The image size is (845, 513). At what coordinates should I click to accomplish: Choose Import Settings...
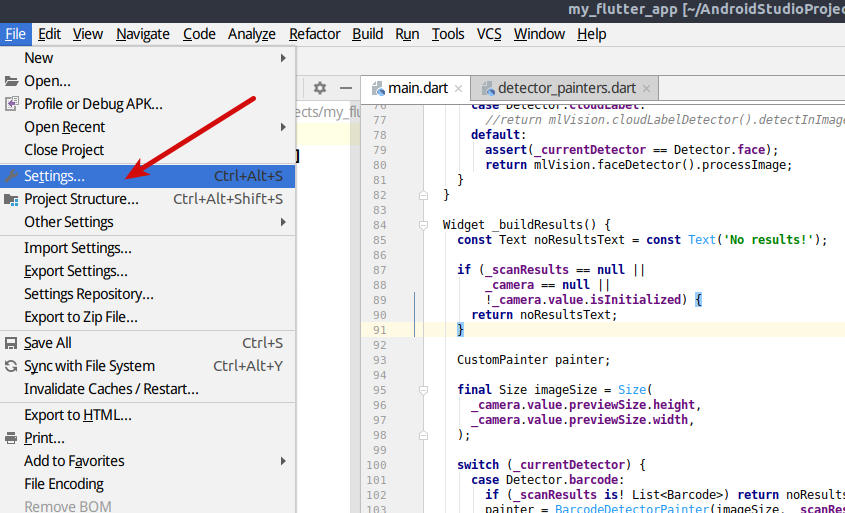tap(148, 248)
